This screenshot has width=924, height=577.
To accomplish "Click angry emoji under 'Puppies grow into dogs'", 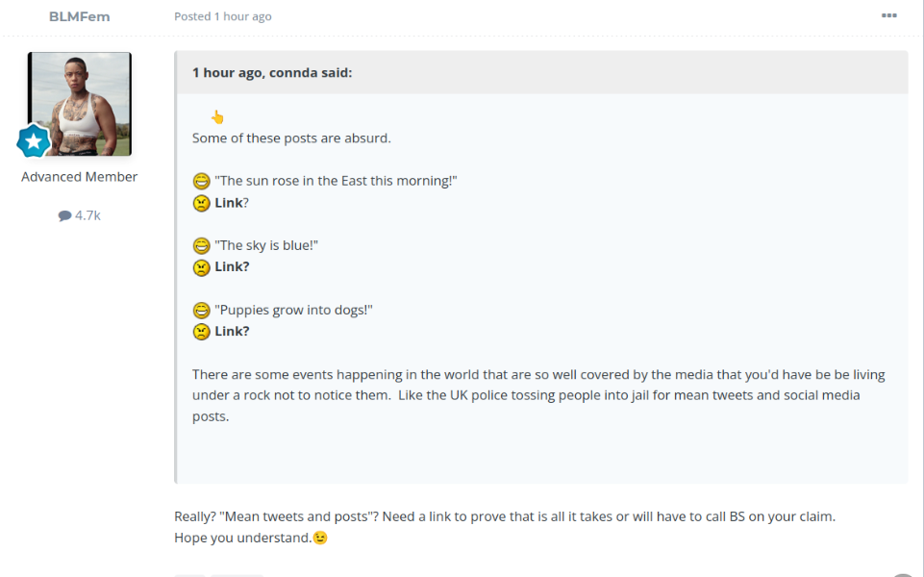I will point(201,332).
